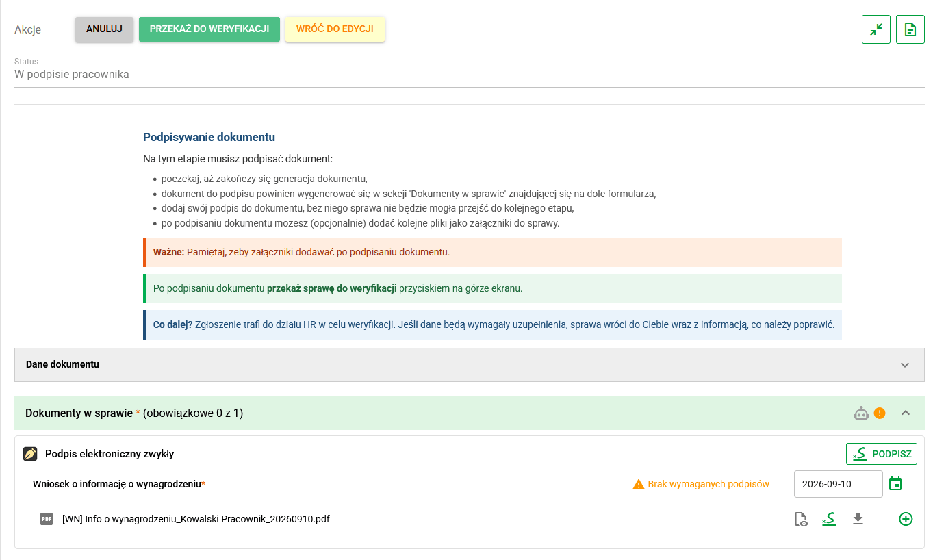Click the orange Ważne notice text
933x560 pixels.
tap(492, 252)
